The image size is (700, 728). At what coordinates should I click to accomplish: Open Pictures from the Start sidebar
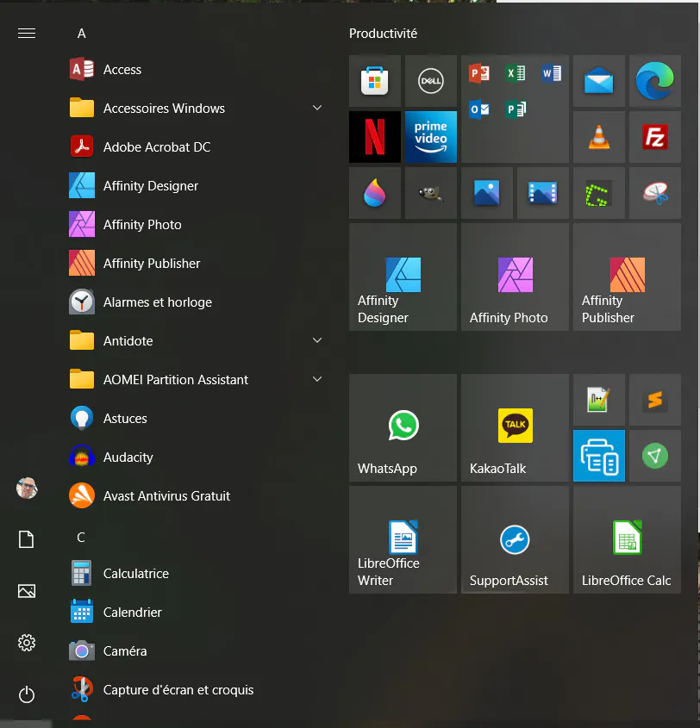click(x=27, y=591)
